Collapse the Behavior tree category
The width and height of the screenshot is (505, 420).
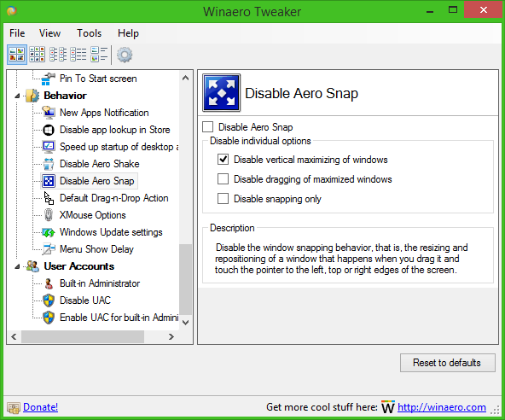17,96
